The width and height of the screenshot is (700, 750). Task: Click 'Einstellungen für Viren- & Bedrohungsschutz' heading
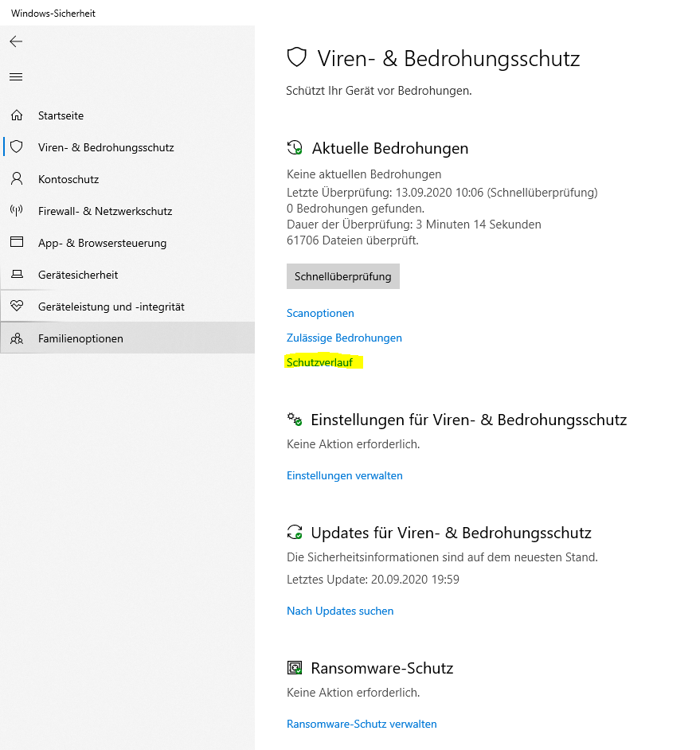point(469,420)
